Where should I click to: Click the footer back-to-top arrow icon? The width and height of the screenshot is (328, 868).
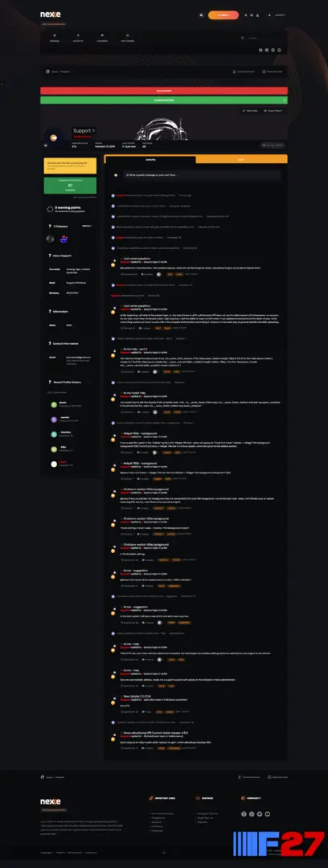click(x=164, y=853)
